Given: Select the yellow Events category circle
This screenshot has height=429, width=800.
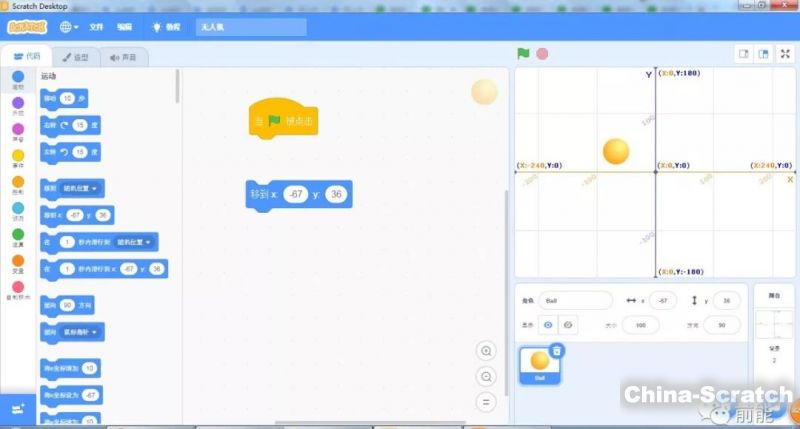Looking at the screenshot, I should (18, 157).
